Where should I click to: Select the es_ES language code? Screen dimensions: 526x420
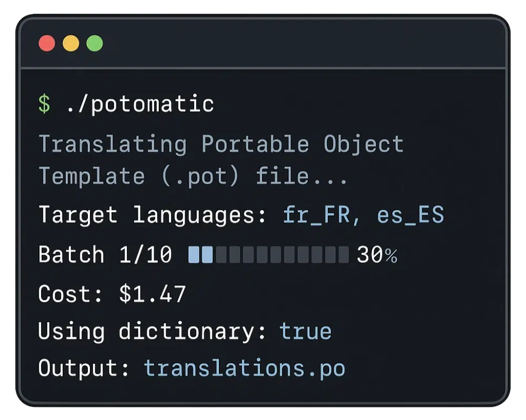pyautogui.click(x=410, y=215)
